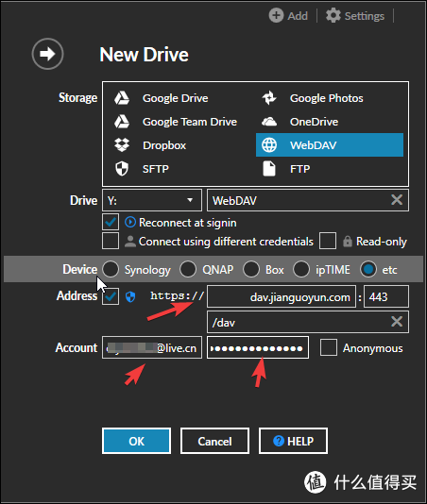Click the round arrow icon beside New Drive
Image resolution: width=427 pixels, height=504 pixels.
click(x=47, y=54)
